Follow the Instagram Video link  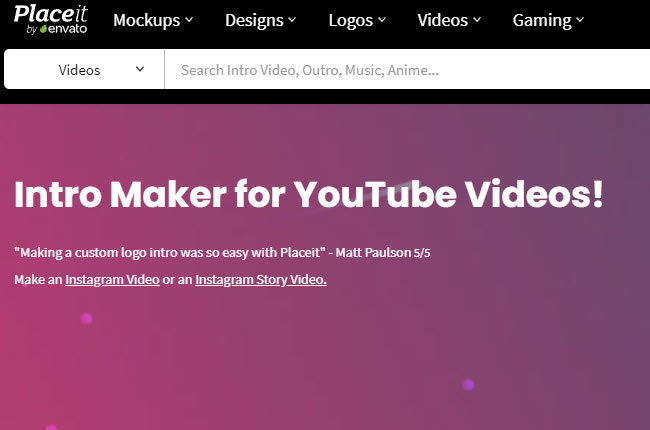coord(112,279)
